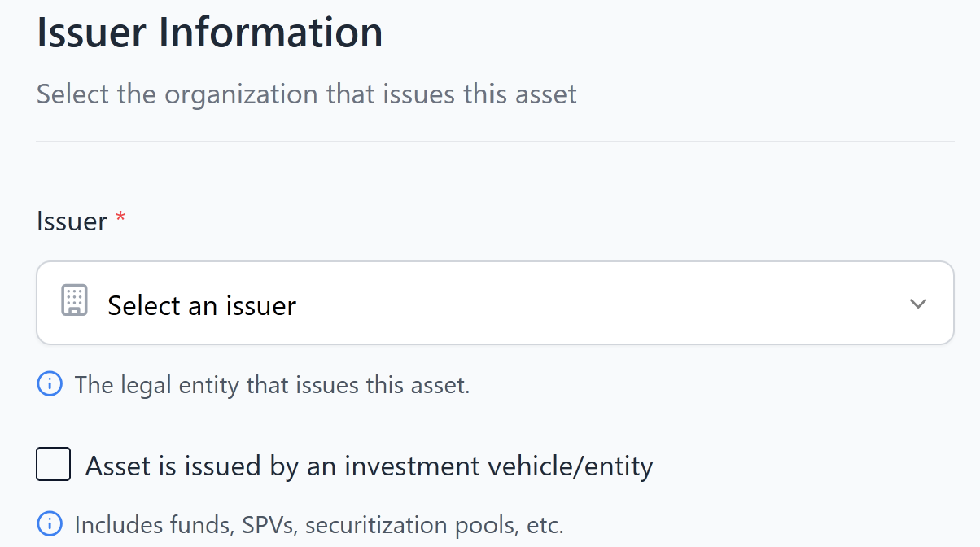This screenshot has height=547, width=980.
Task: Enable the investment vehicle/entity checkbox
Action: pyautogui.click(x=54, y=466)
